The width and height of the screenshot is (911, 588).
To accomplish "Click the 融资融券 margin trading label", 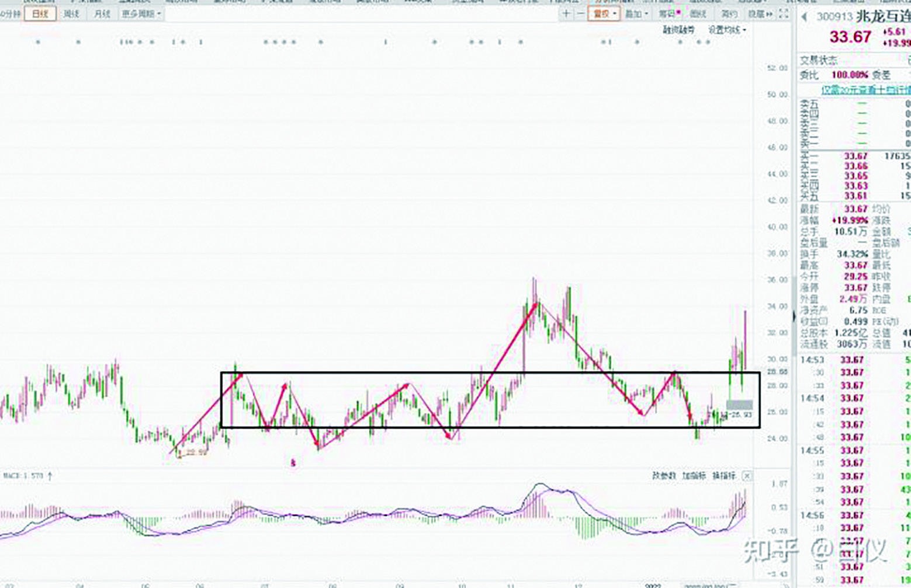I will [678, 30].
